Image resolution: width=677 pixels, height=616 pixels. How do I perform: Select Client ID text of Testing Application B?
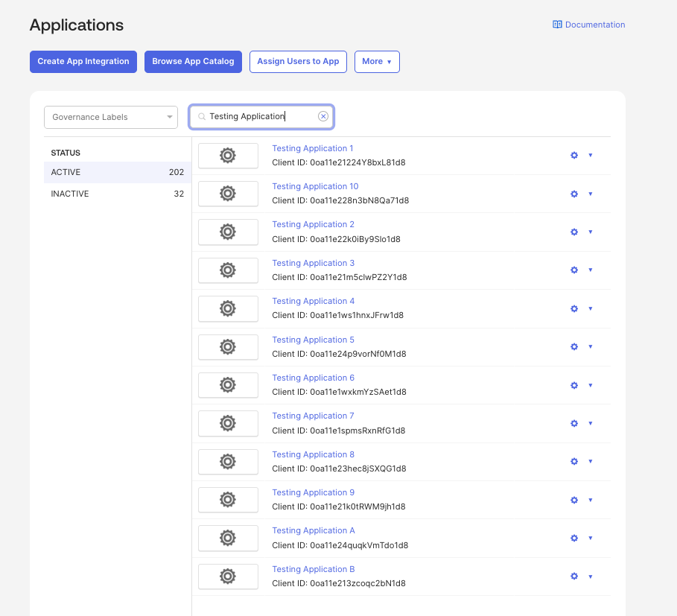(x=338, y=584)
